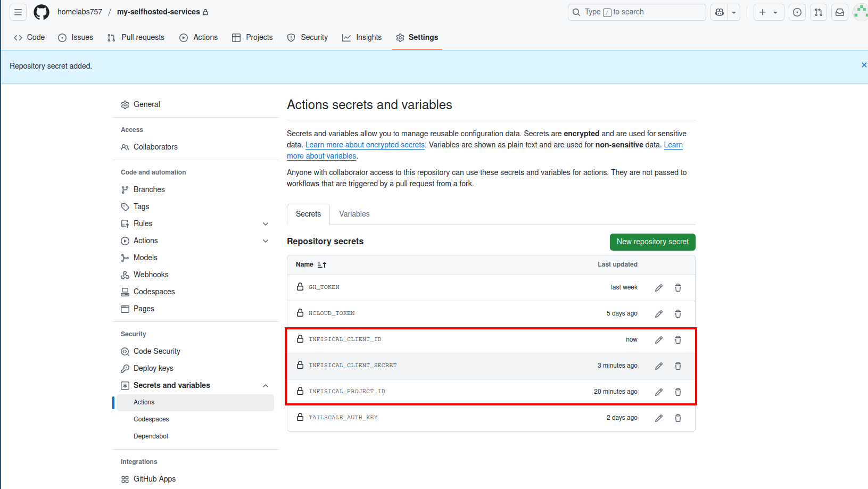Open the Security tab
The image size is (868, 489).
(308, 37)
